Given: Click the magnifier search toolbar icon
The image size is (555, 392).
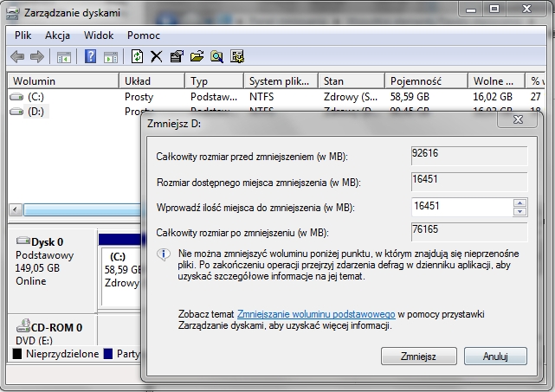Looking at the screenshot, I should click(216, 57).
